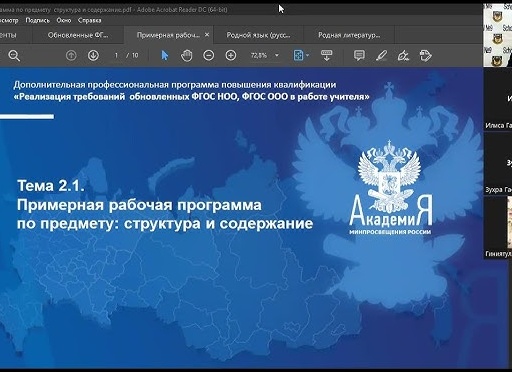The width and height of the screenshot is (512, 372).
Task: Click the Тема 2.1. heading text
Action: pos(51,186)
